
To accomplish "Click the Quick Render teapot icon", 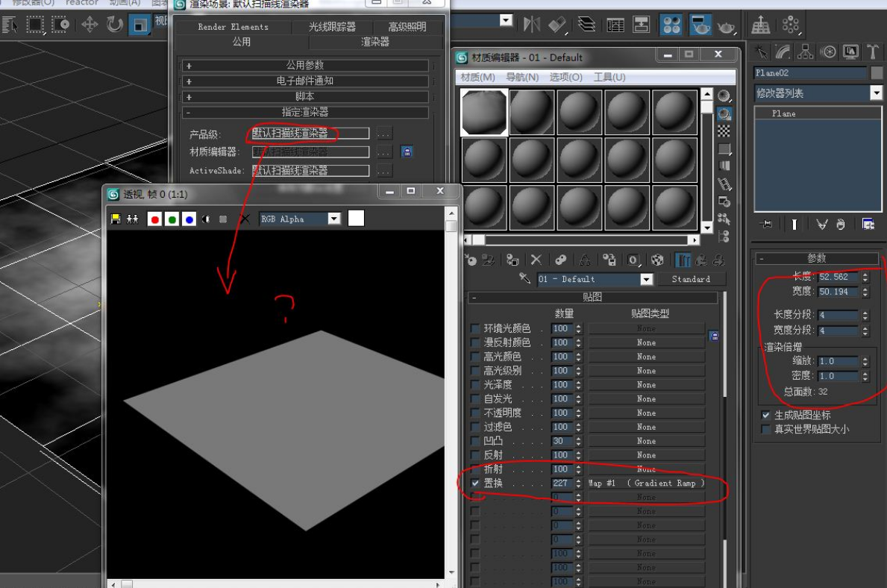I will (x=726, y=25).
